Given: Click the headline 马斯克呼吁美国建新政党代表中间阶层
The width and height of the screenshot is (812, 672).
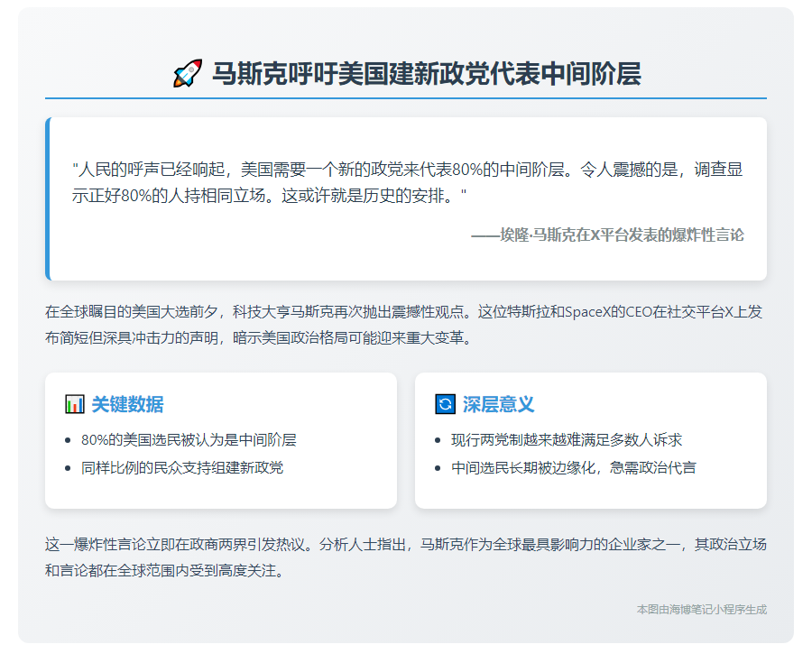Looking at the screenshot, I should click(427, 74).
